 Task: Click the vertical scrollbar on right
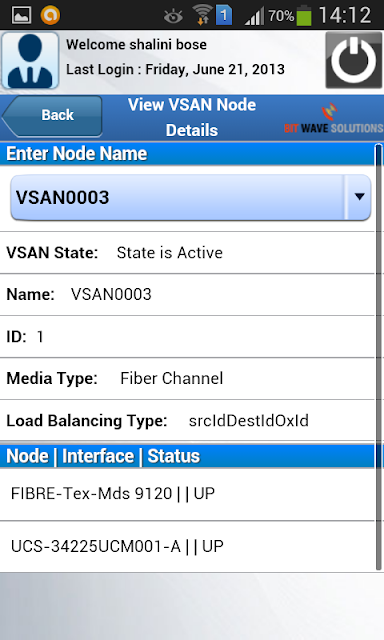(379, 356)
